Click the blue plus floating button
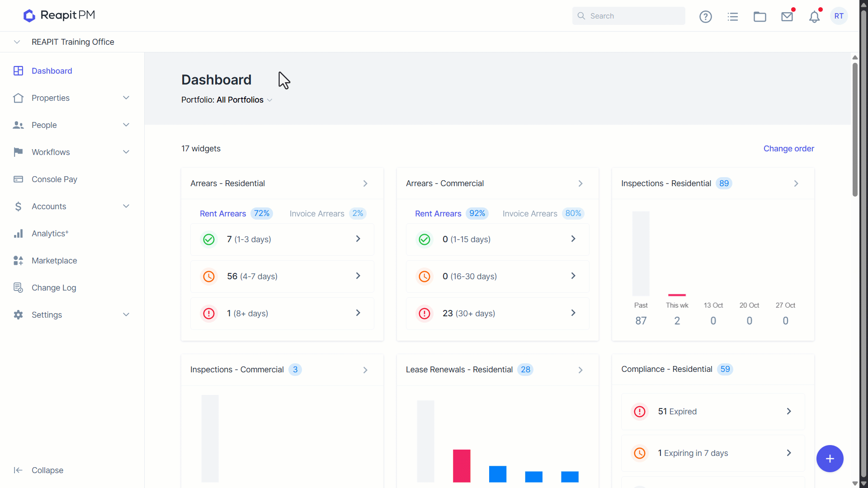 tap(830, 459)
